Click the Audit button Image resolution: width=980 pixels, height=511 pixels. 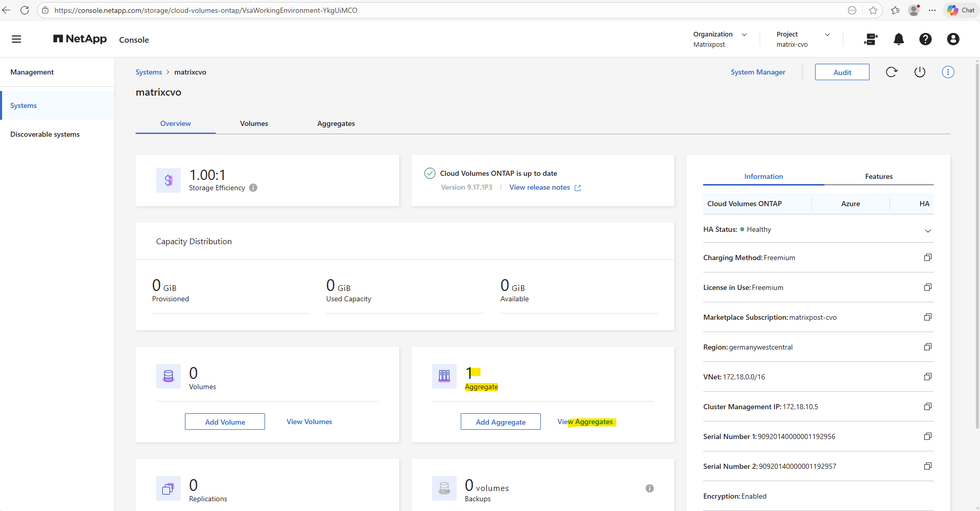842,72
